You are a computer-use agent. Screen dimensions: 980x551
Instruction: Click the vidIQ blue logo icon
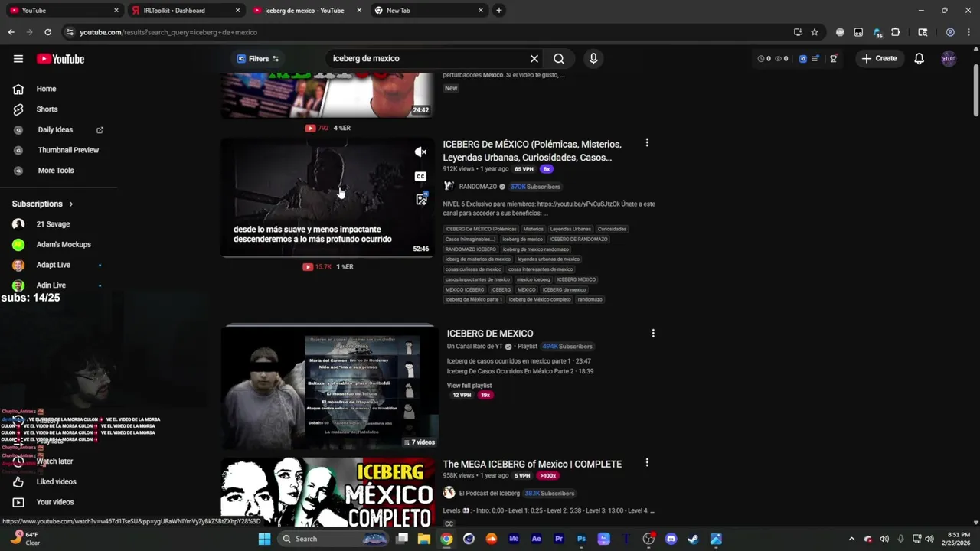pos(803,59)
